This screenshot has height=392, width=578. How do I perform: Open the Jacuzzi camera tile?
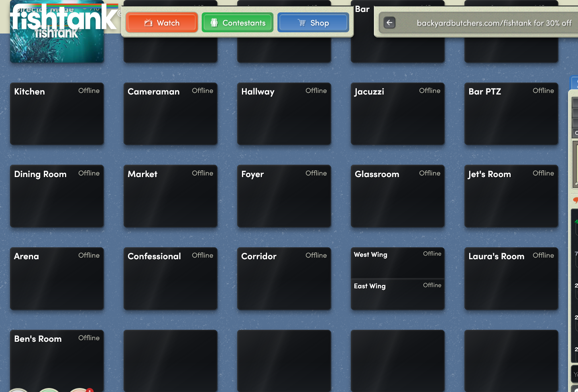[x=398, y=114]
